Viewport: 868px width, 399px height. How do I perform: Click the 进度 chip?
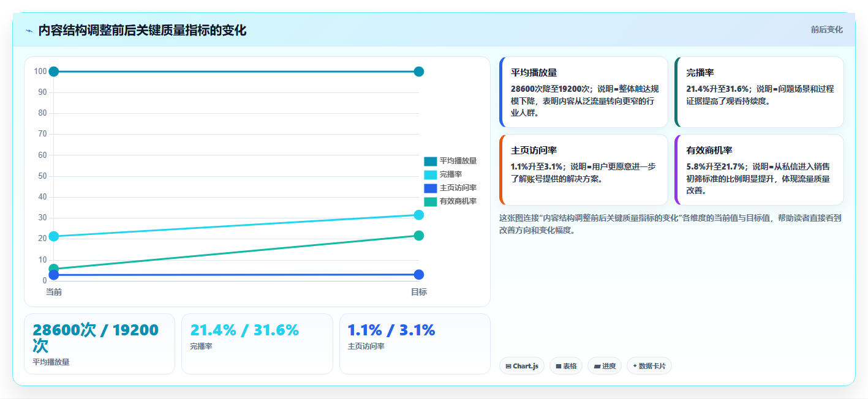point(605,366)
